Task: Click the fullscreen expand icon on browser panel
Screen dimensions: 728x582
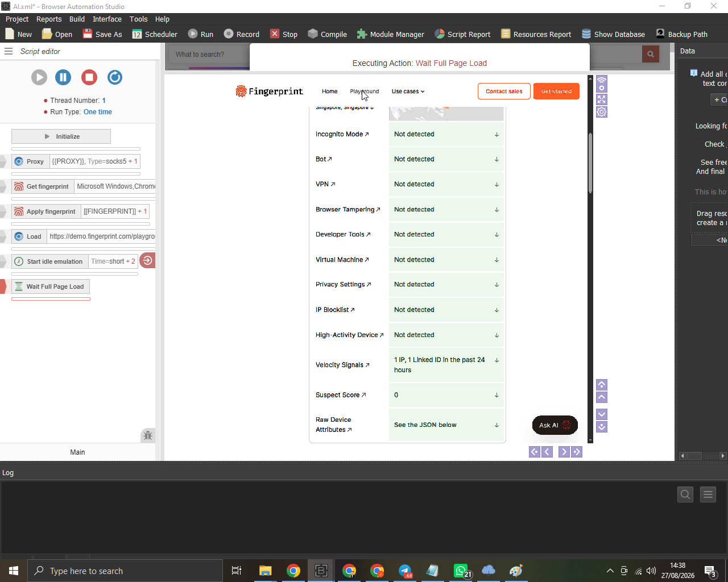Action: click(601, 99)
